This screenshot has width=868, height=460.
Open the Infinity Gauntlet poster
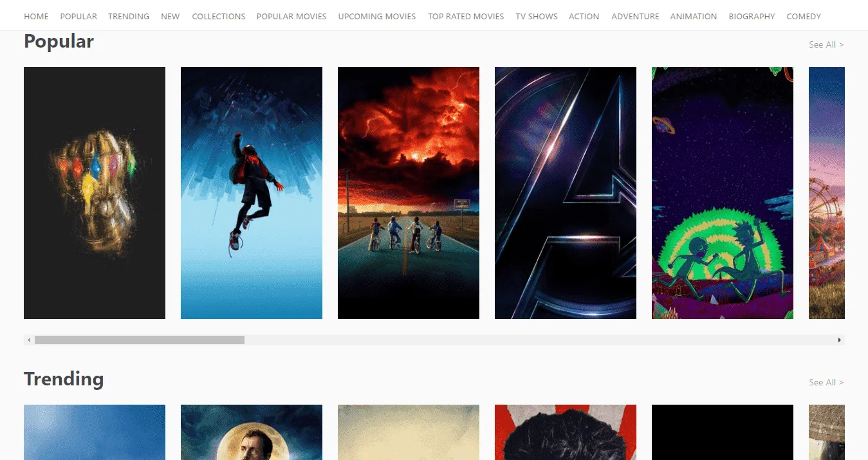[95, 193]
